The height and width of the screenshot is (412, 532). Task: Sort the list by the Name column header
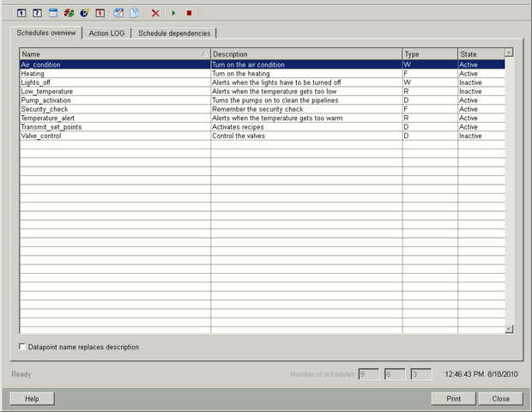pos(114,54)
